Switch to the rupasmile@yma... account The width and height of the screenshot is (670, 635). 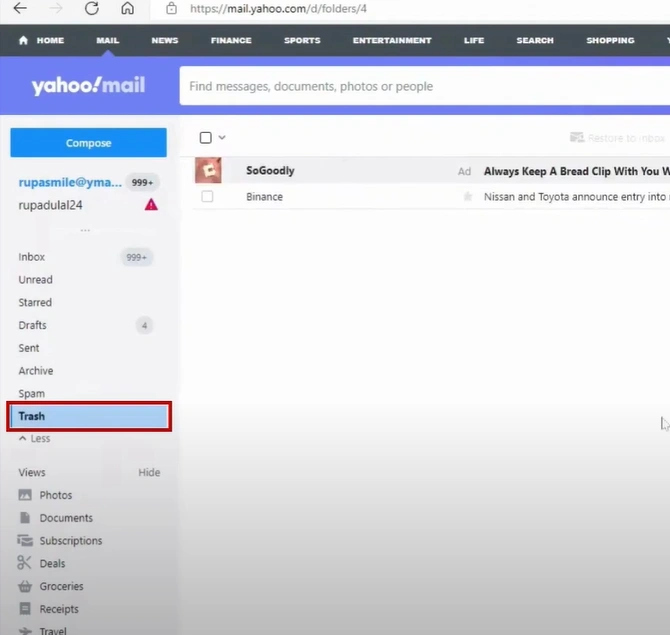tap(70, 182)
